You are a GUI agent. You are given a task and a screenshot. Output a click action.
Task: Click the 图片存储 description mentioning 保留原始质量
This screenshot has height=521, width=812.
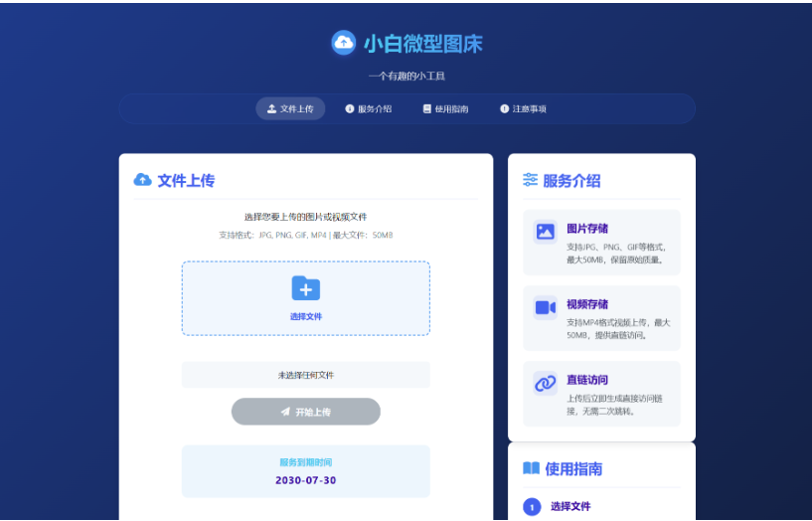coord(616,254)
